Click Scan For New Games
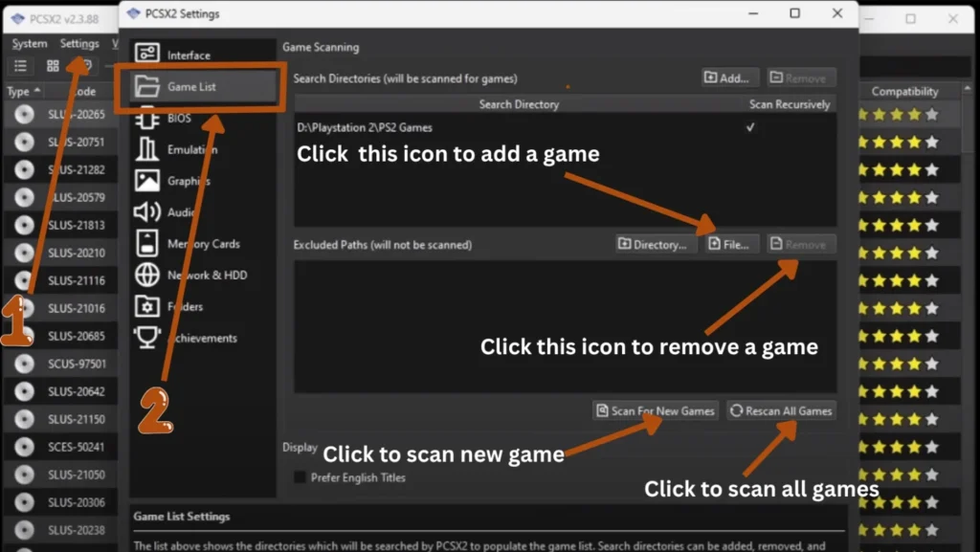The width and height of the screenshot is (980, 552). click(x=656, y=410)
